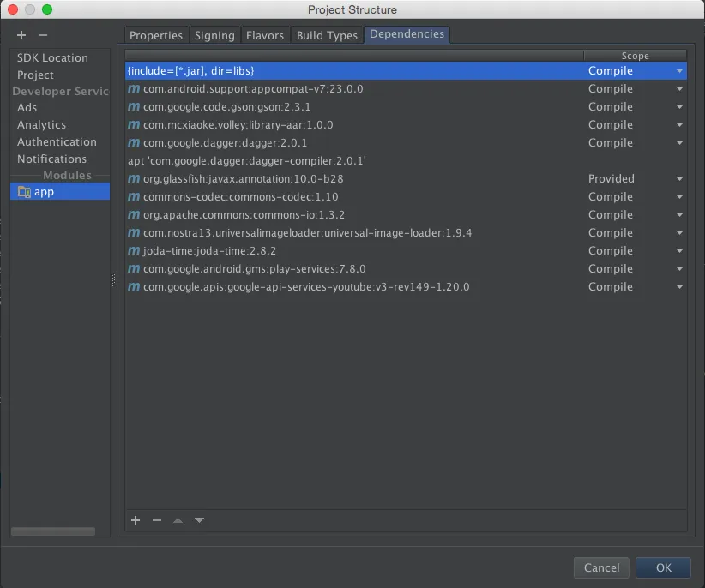Open the Build Types tab
The width and height of the screenshot is (705, 588).
(327, 35)
